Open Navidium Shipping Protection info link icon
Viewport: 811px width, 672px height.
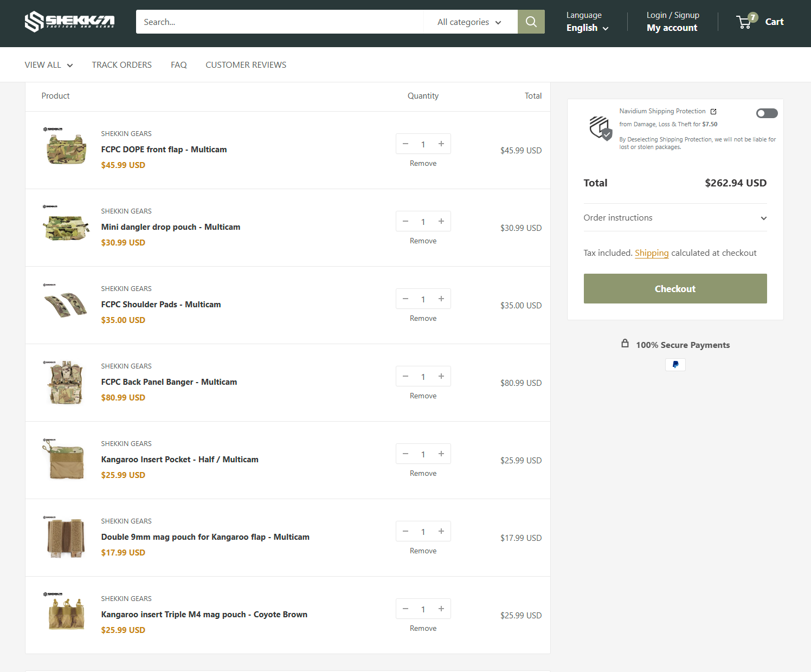pos(713,111)
